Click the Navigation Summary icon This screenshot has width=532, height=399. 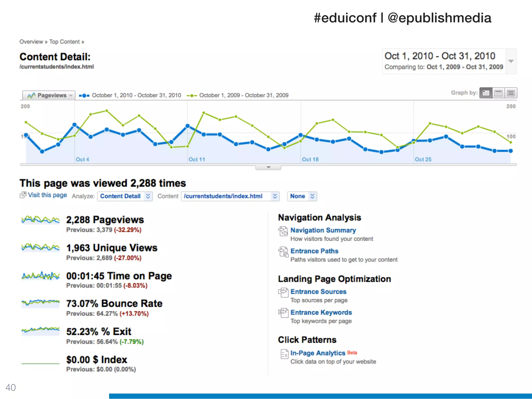click(283, 231)
